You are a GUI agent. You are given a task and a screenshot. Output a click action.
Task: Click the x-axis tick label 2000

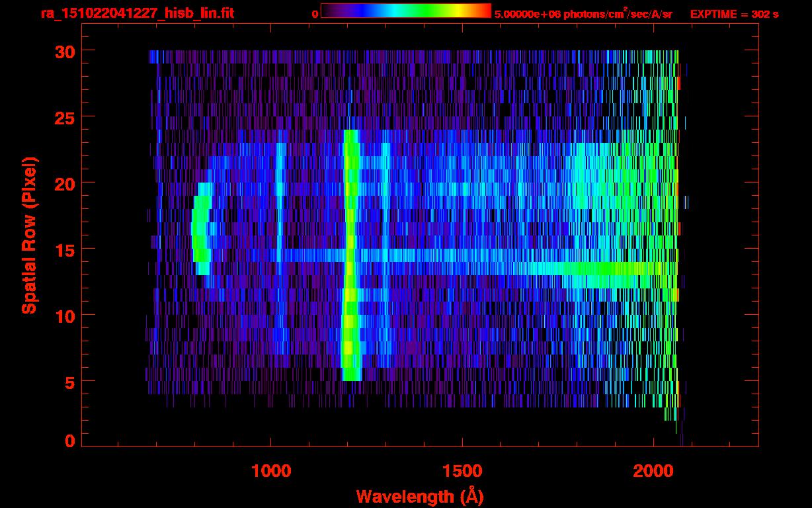tap(653, 470)
